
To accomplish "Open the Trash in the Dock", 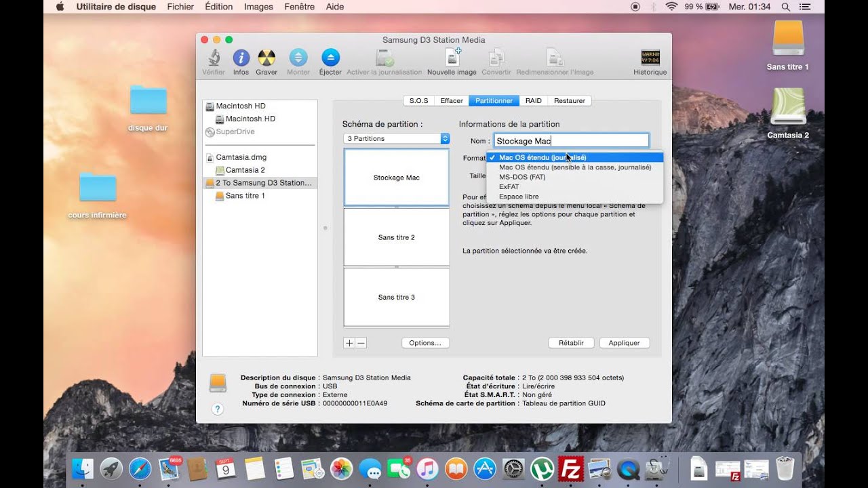I will pyautogui.click(x=785, y=468).
